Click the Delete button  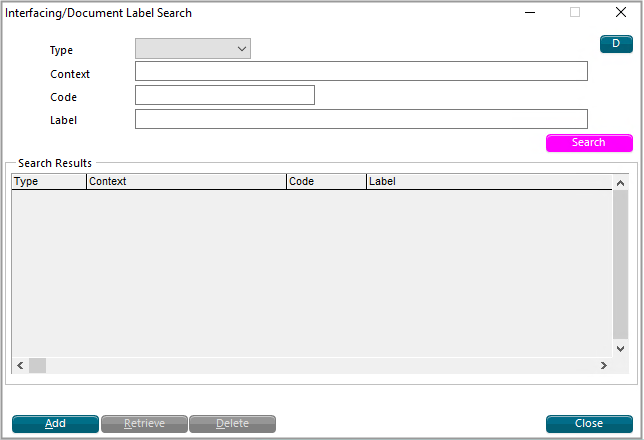[x=232, y=424]
